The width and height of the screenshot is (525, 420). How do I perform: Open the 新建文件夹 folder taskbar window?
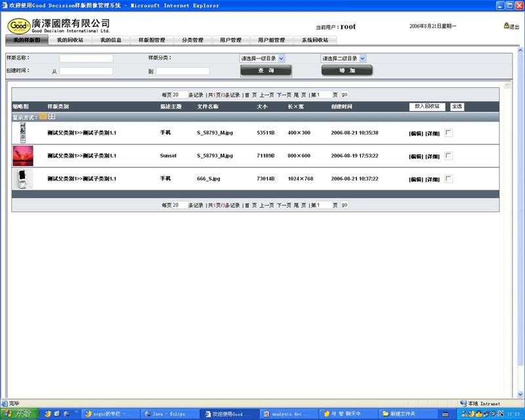[x=407, y=414]
